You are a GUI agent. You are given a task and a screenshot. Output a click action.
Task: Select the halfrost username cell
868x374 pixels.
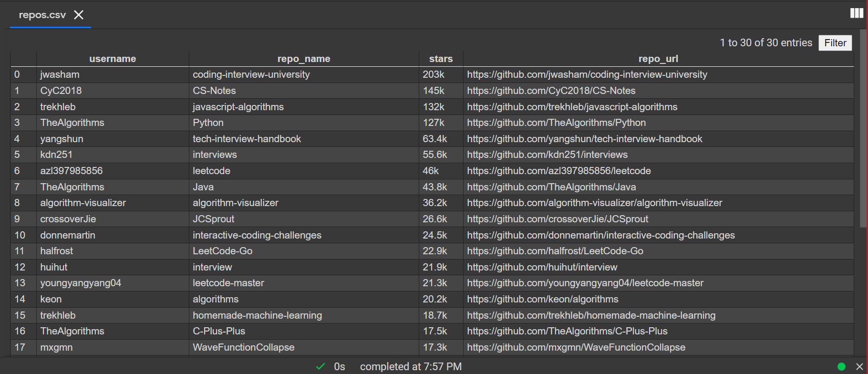[113, 251]
